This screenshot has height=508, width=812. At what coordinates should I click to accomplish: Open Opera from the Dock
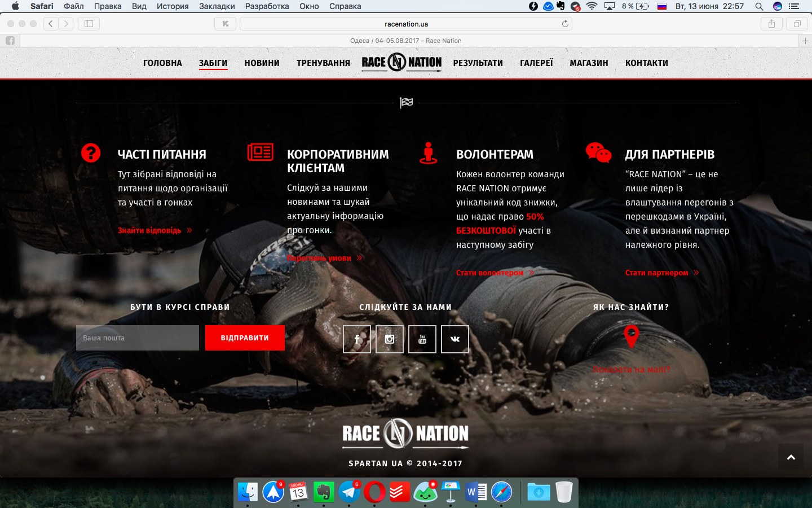374,492
